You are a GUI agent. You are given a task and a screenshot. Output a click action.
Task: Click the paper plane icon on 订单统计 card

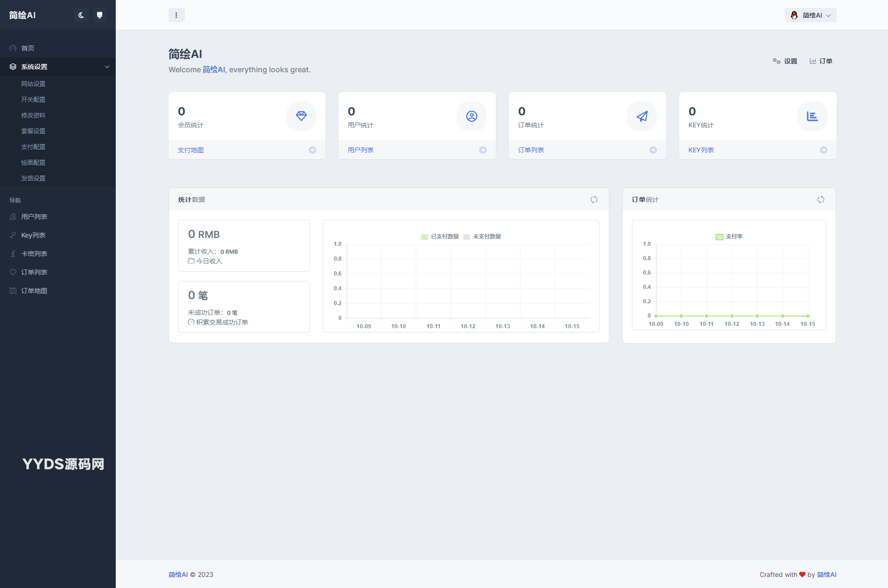642,116
